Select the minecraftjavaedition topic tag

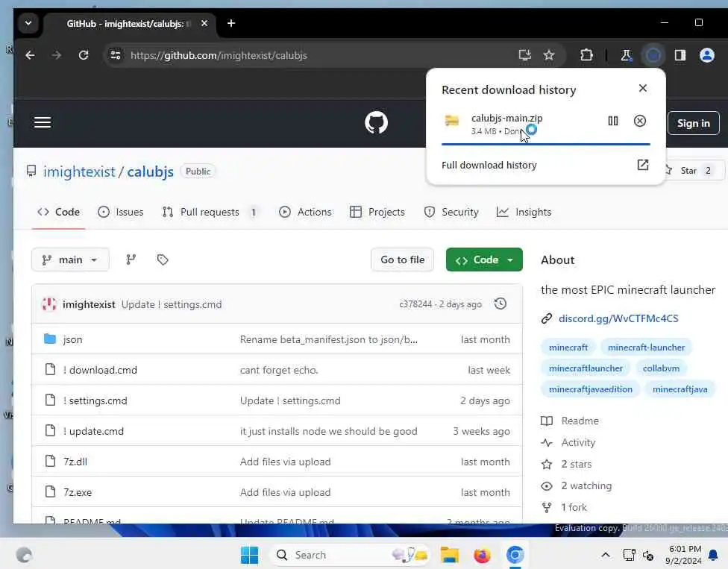click(x=591, y=389)
